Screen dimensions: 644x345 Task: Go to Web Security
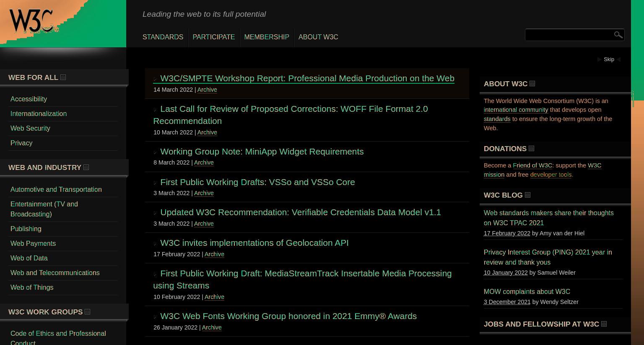(x=30, y=128)
